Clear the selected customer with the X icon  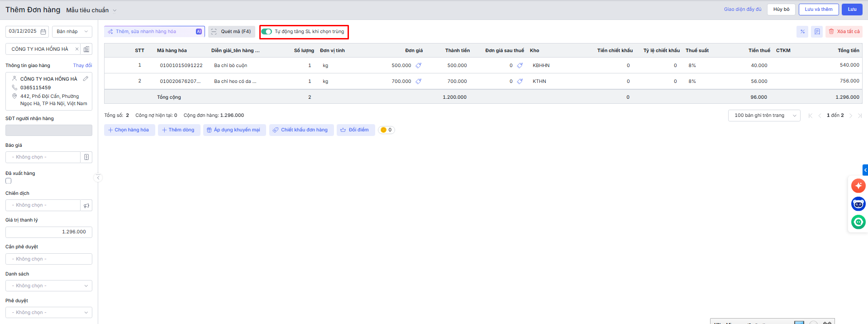(x=77, y=49)
